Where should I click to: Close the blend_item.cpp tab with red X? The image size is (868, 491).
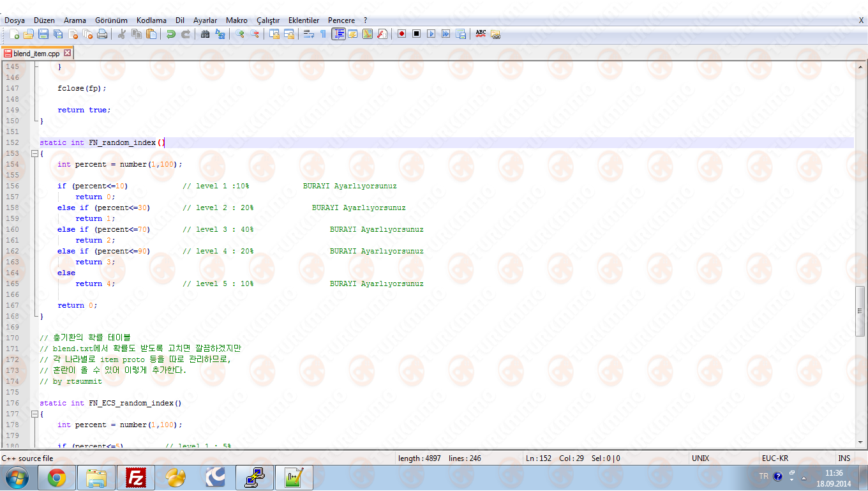pos(67,53)
